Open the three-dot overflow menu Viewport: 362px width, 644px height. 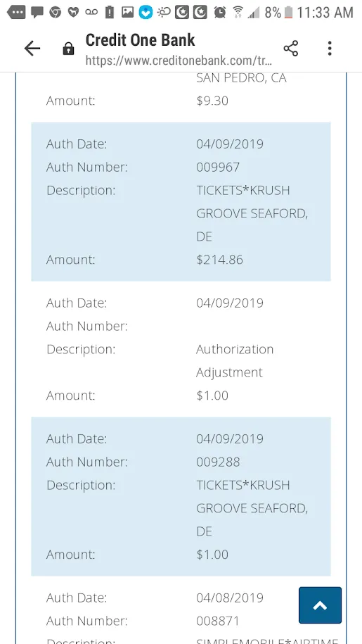pyautogui.click(x=330, y=49)
